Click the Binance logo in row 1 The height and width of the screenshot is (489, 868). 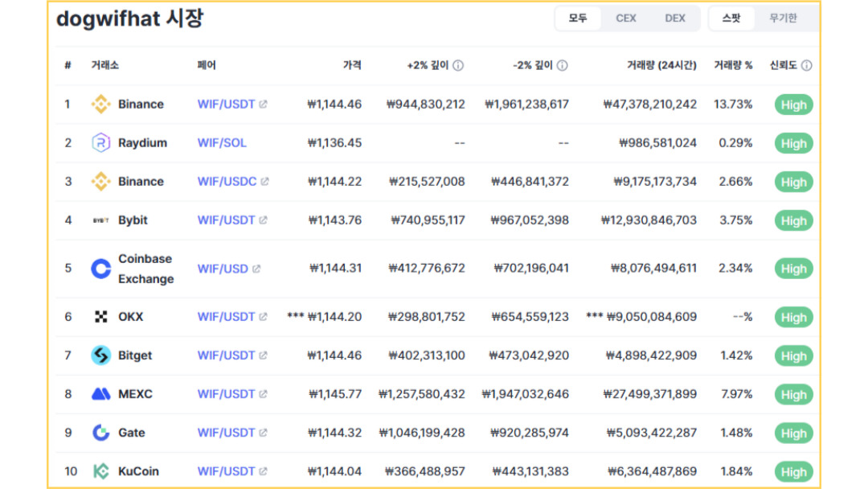[100, 104]
